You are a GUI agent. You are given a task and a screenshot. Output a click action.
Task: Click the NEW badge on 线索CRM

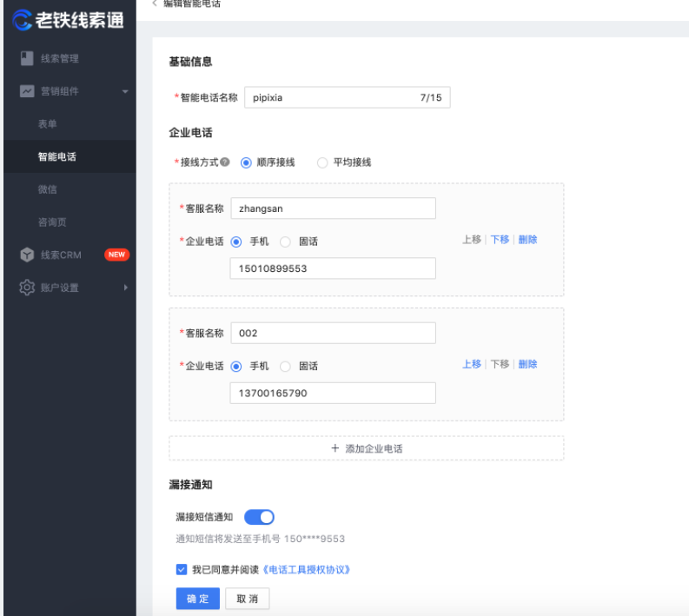tap(116, 255)
